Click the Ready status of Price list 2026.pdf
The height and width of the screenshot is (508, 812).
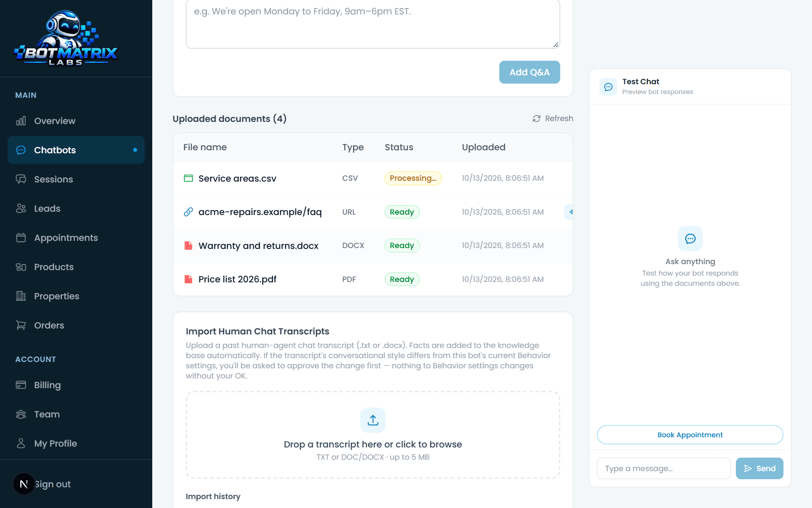(x=402, y=279)
